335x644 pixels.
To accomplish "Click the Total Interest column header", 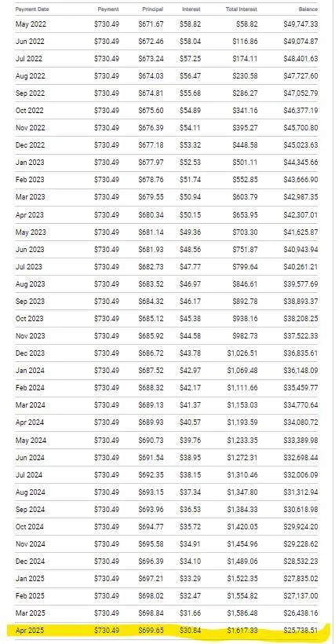I will pos(242,9).
